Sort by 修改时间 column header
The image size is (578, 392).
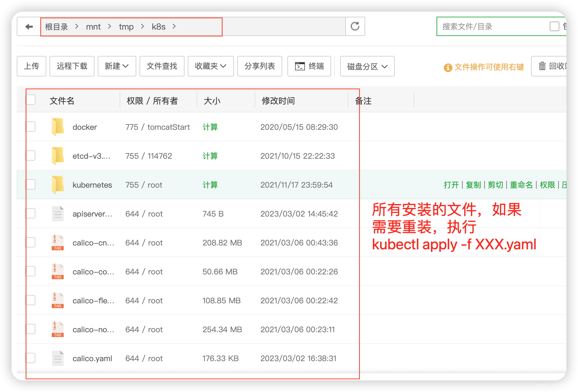tap(278, 101)
